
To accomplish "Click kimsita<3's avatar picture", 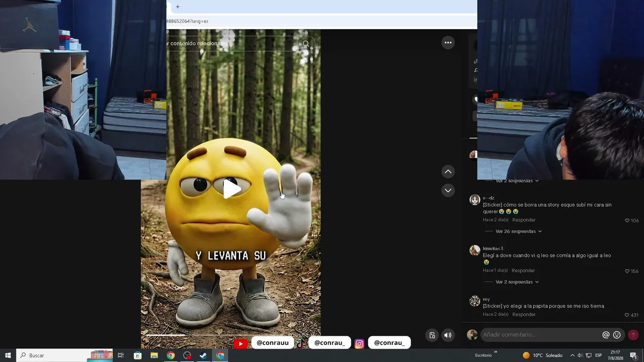I will coord(474,250).
